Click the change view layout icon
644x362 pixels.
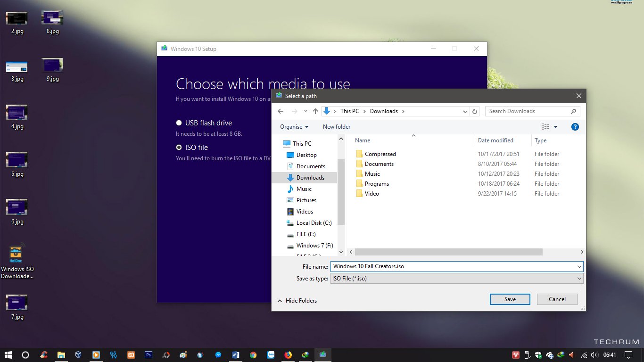point(545,127)
